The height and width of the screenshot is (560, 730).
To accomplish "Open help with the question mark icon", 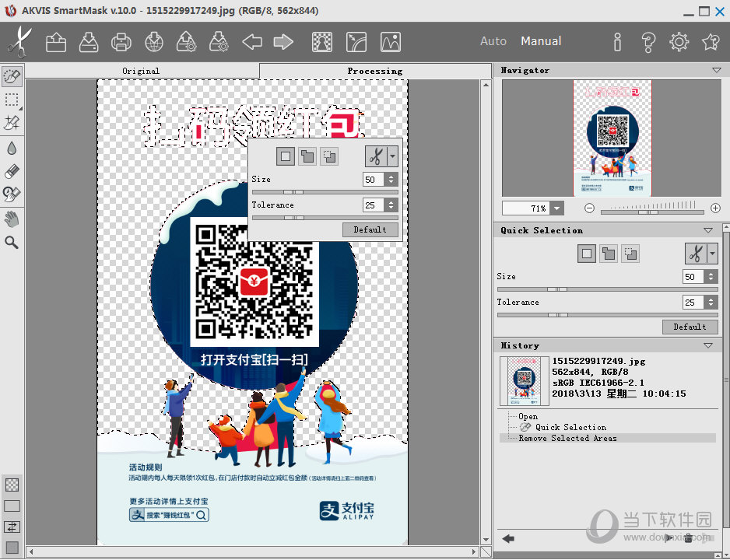I will [648, 42].
